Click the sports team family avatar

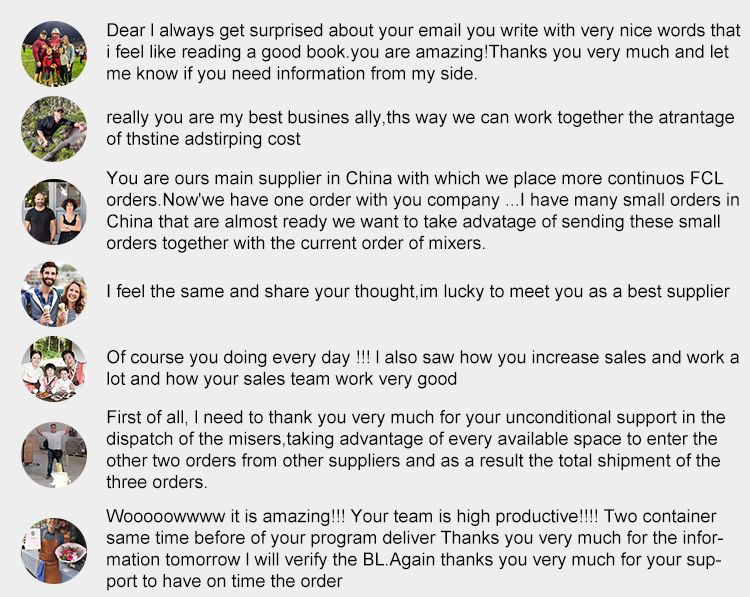click(x=54, y=54)
